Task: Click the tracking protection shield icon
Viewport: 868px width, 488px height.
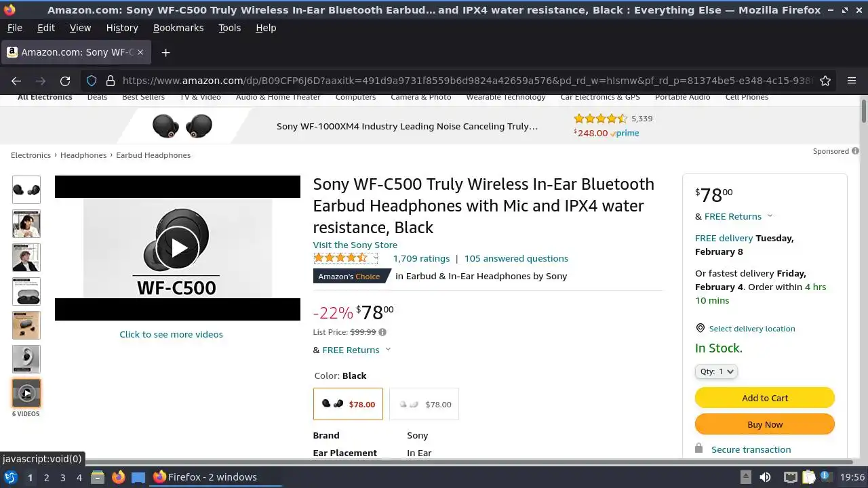Action: pyautogui.click(x=92, y=81)
